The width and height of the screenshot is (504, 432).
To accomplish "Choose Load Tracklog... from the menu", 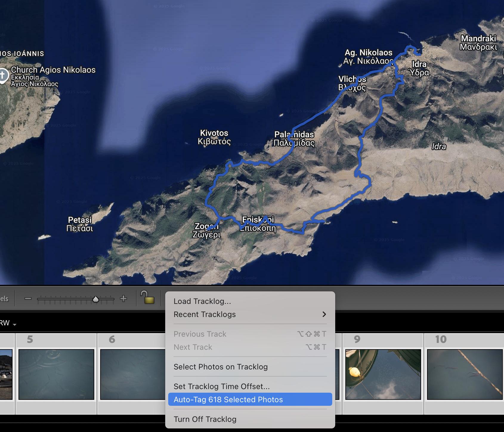I will 202,301.
